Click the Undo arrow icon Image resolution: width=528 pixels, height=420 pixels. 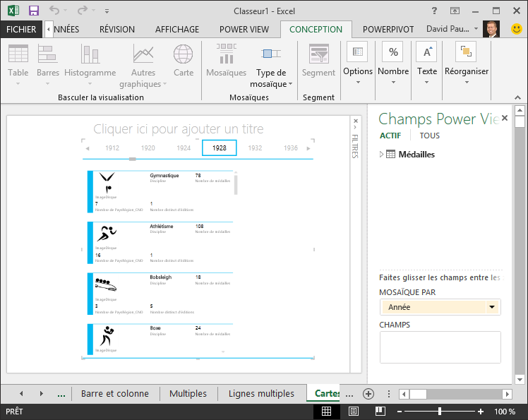click(54, 11)
